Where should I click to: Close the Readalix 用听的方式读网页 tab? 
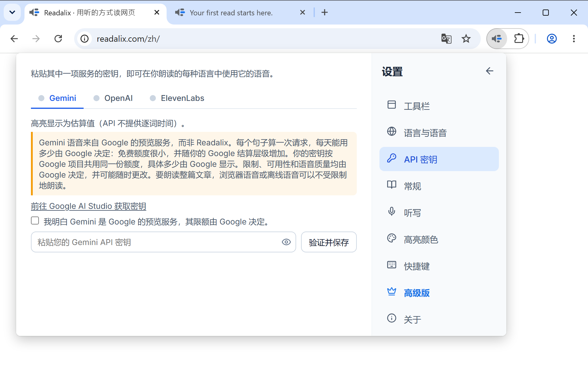157,13
